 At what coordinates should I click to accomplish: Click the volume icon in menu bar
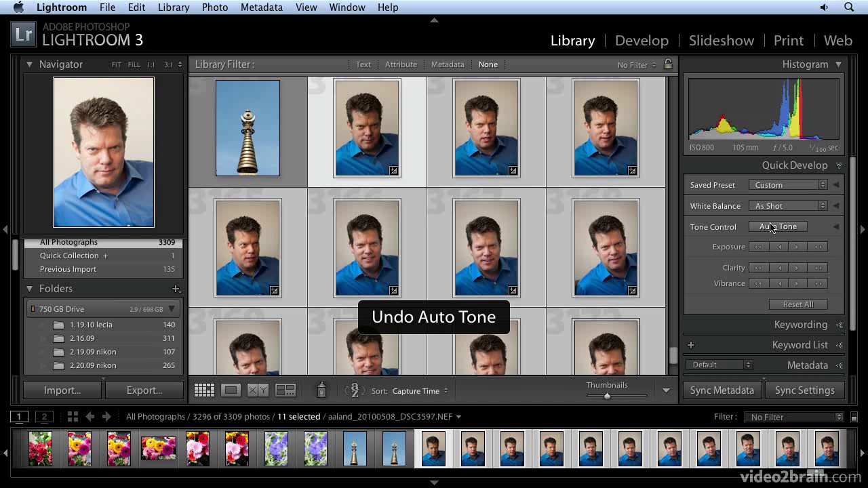click(824, 7)
